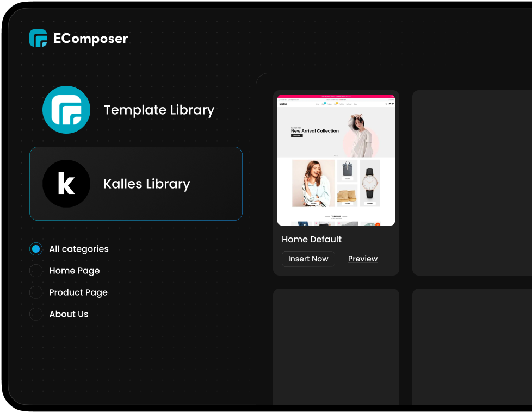Click the Kalles Library black K icon

coord(66,184)
